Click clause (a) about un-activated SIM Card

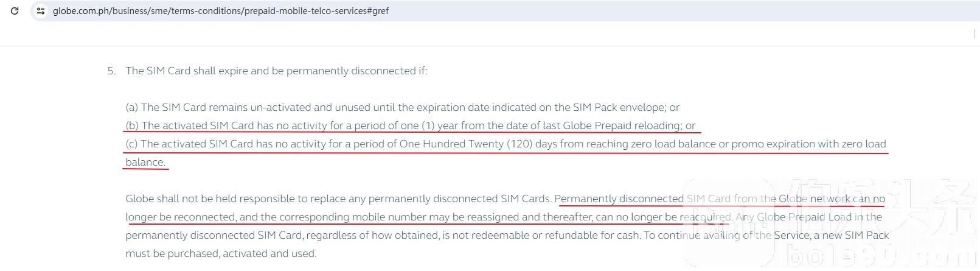(402, 107)
